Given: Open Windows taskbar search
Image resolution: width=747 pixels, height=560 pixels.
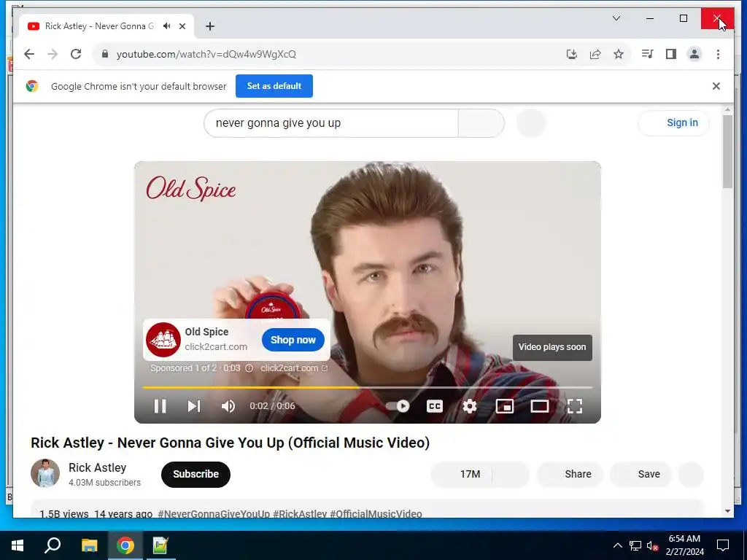Looking at the screenshot, I should coord(53,545).
